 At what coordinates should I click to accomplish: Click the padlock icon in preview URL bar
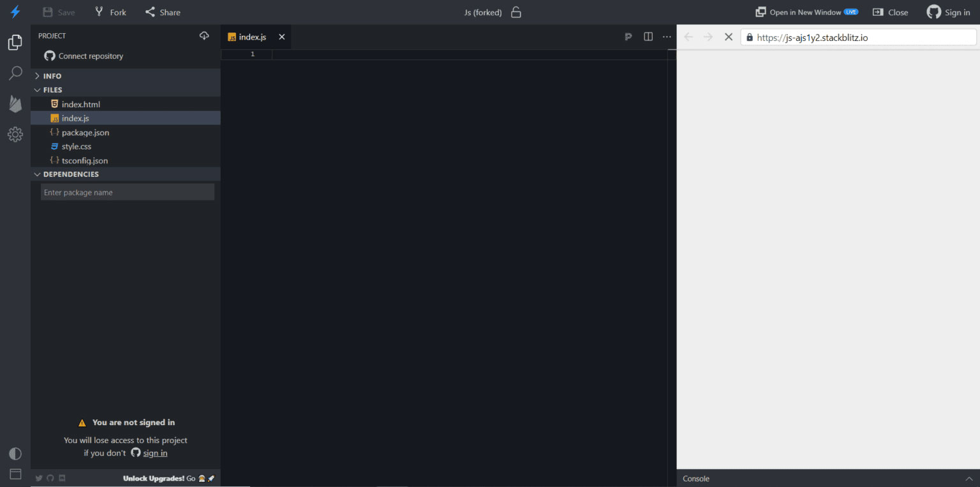pos(750,37)
